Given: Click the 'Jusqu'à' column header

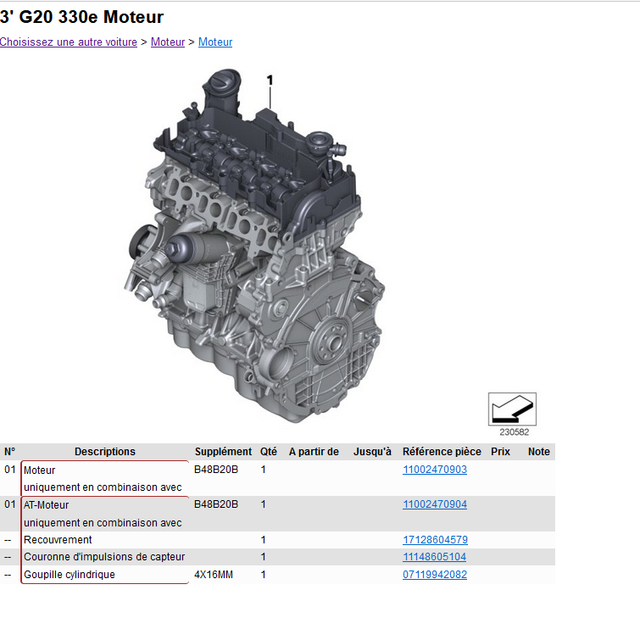Looking at the screenshot, I should [372, 451].
